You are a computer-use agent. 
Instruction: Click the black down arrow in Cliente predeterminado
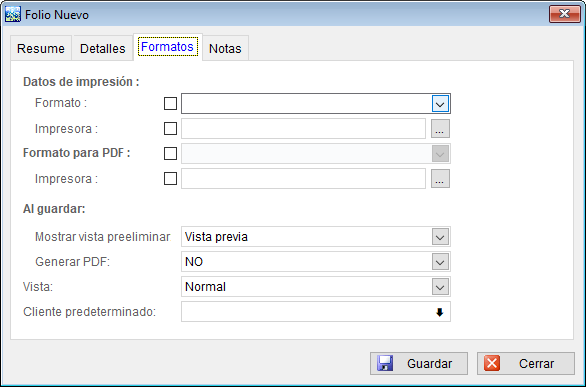pyautogui.click(x=440, y=312)
